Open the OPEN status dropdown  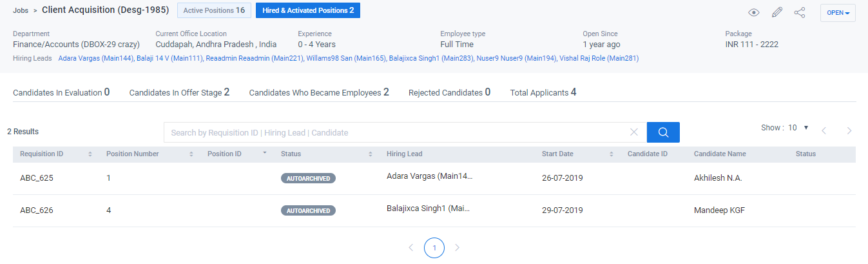tap(838, 13)
